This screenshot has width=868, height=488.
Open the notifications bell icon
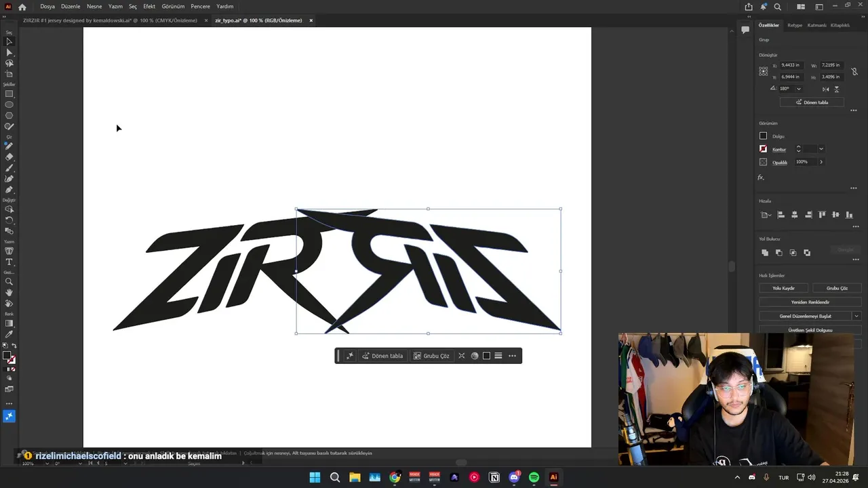763,7
